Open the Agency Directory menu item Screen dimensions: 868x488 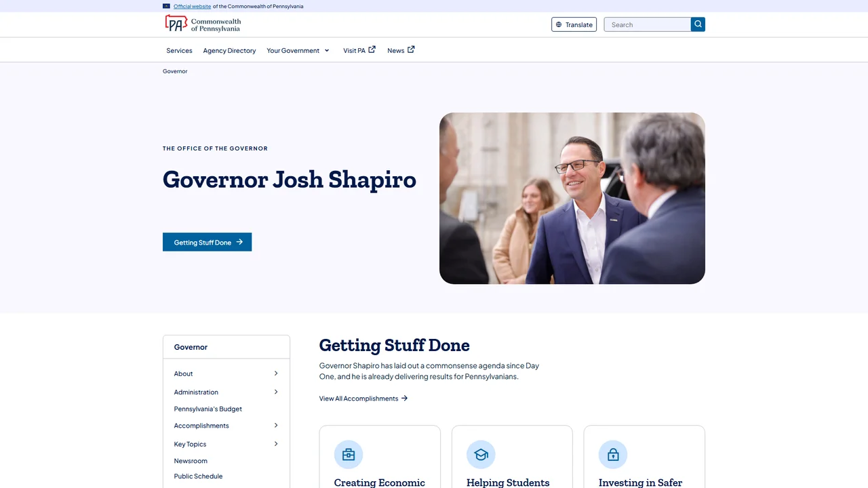click(229, 50)
